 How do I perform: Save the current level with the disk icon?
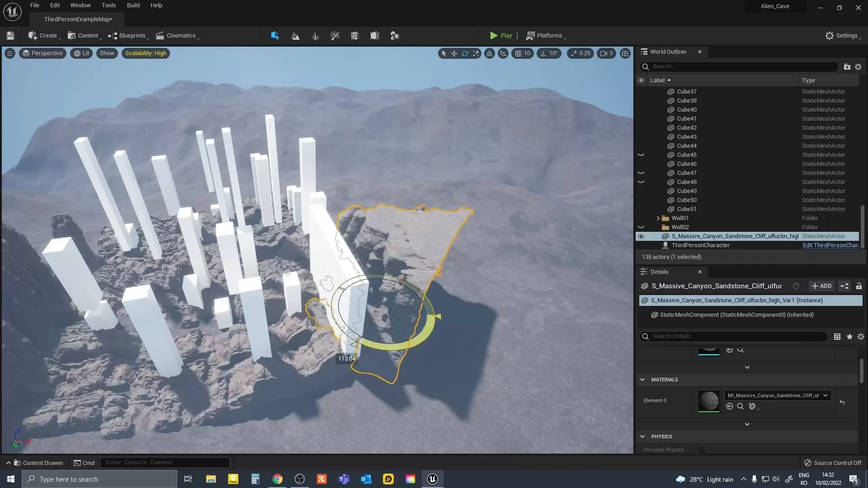pyautogui.click(x=10, y=36)
